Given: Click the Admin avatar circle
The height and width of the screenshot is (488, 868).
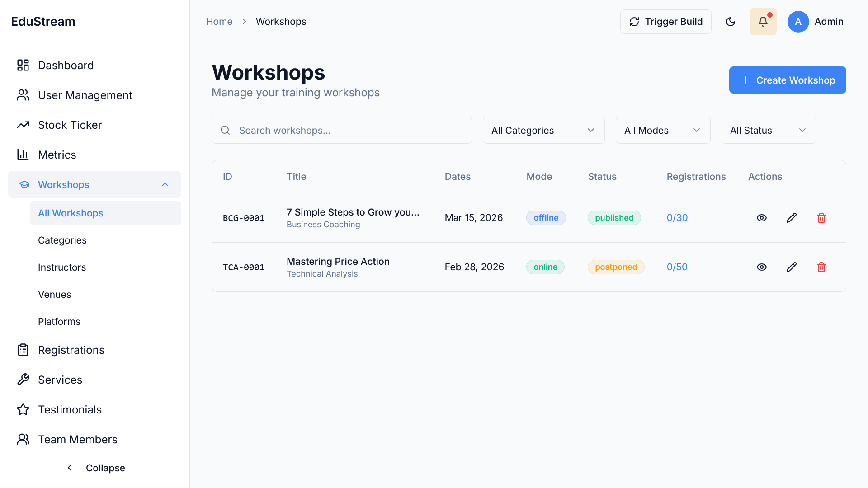Looking at the screenshot, I should (x=798, y=22).
